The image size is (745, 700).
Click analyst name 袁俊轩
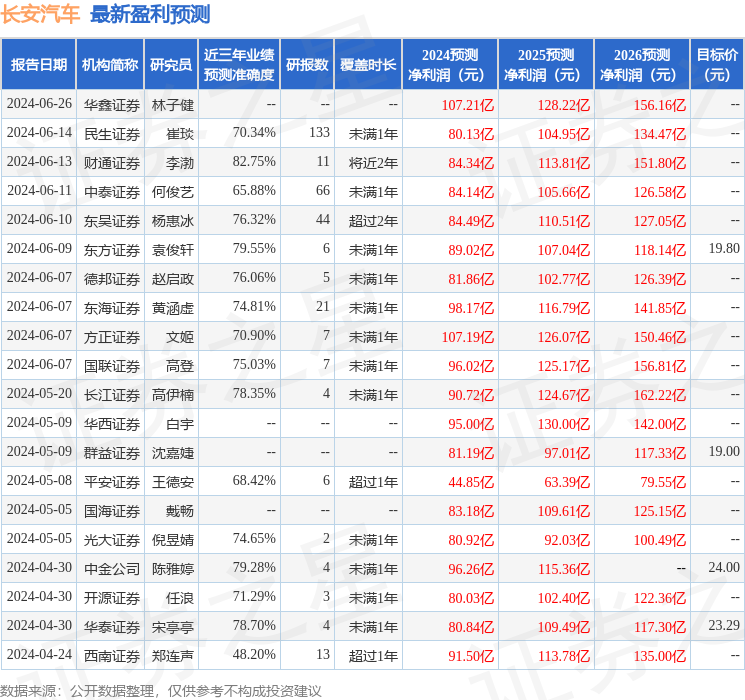coord(172,250)
